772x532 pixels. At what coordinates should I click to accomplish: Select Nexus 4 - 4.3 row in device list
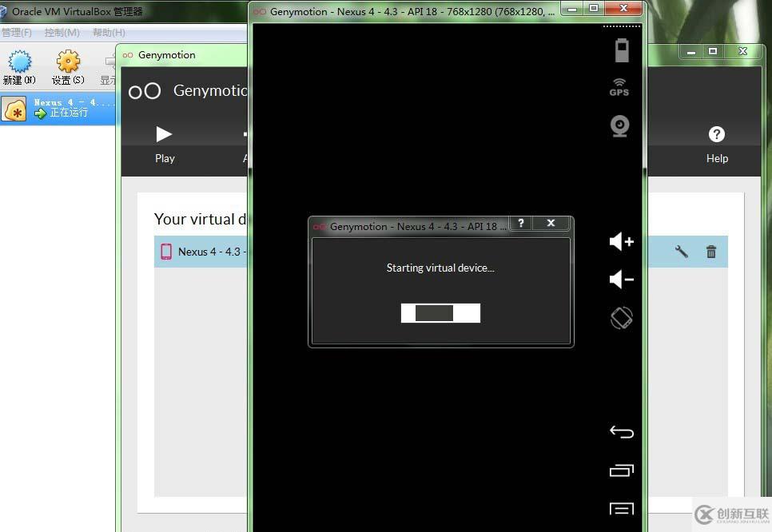[440, 252]
